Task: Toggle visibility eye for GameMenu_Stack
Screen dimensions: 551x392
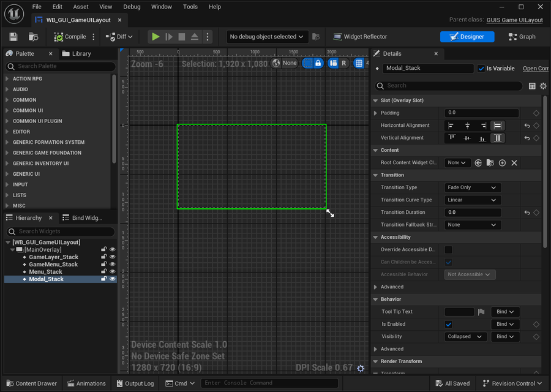Action: point(113,265)
